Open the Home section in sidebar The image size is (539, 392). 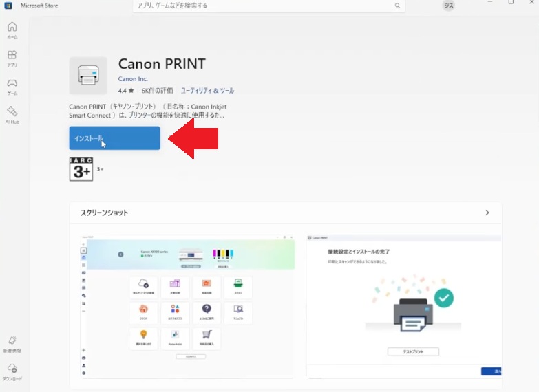[12, 30]
